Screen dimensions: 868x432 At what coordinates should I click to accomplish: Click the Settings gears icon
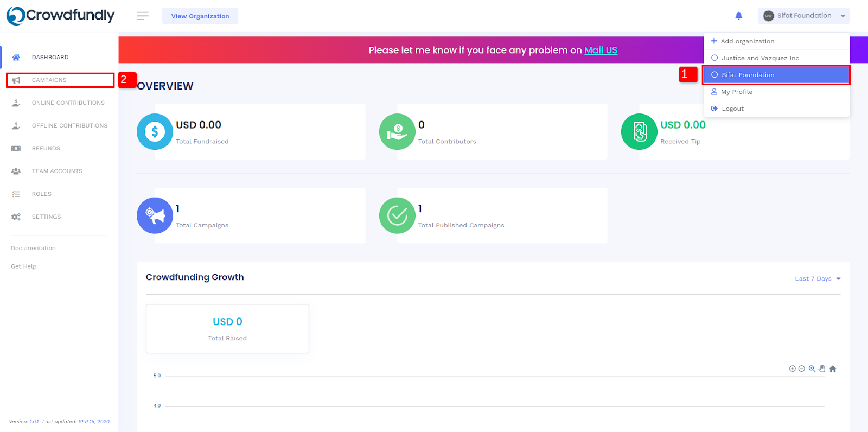coord(16,217)
